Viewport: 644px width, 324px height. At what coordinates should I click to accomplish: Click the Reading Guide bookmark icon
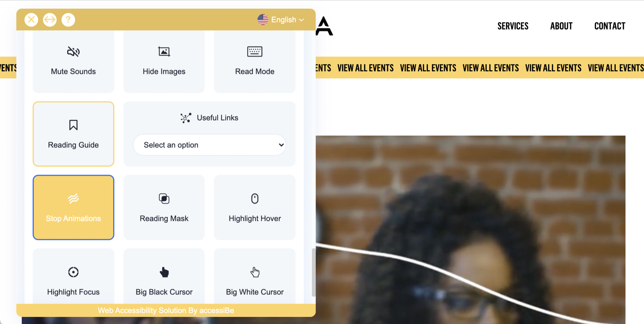pyautogui.click(x=73, y=125)
